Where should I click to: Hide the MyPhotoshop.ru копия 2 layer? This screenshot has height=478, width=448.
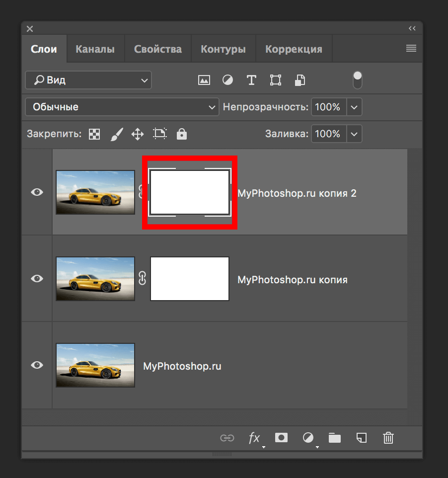click(37, 192)
